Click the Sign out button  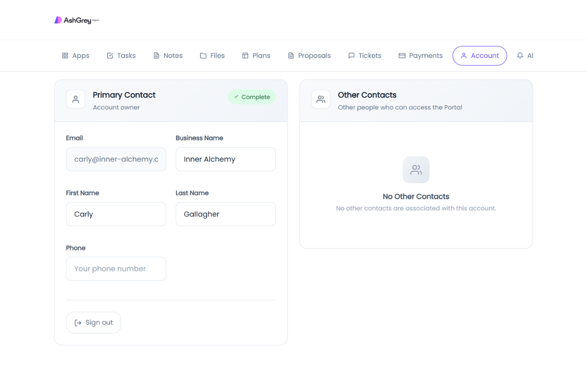coord(93,322)
